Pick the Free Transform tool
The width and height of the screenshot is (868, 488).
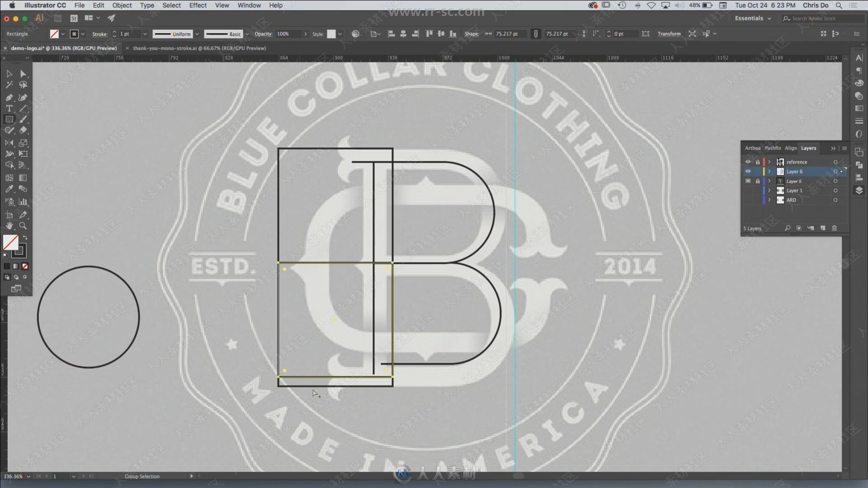23,154
